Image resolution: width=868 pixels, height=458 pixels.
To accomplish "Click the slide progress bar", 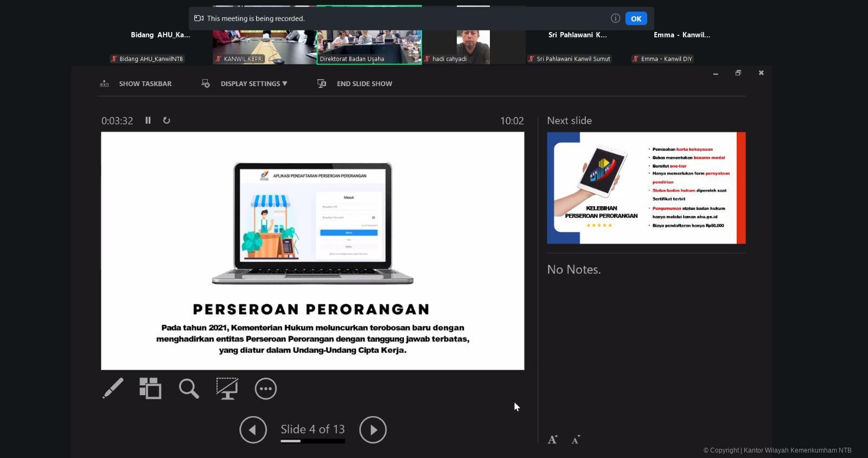I will point(312,441).
